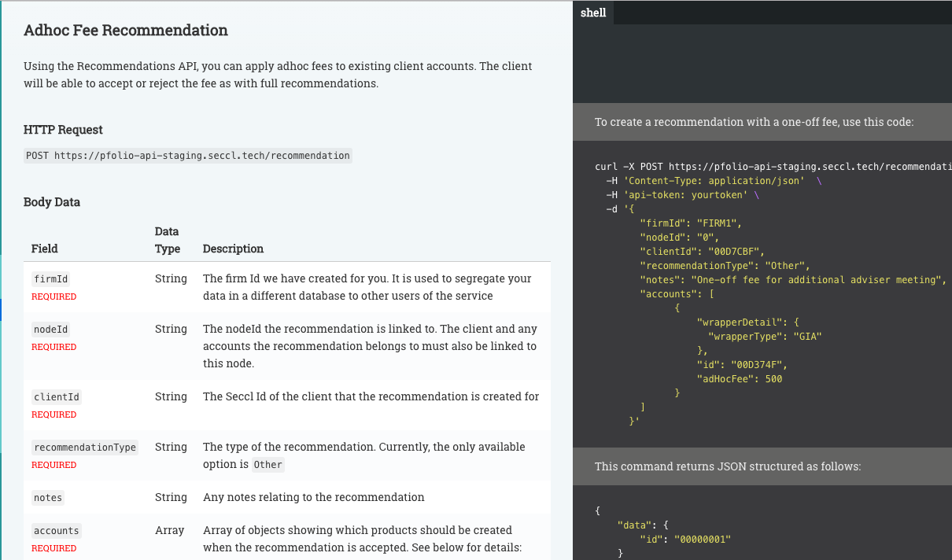
Task: Click the Description column header
Action: (x=233, y=249)
